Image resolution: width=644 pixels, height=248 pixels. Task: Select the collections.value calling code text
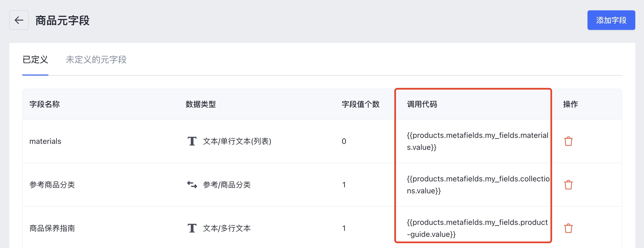[478, 185]
